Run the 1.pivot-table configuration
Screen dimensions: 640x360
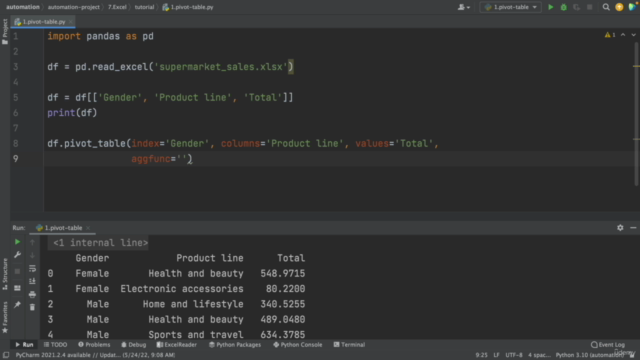[x=551, y=7]
